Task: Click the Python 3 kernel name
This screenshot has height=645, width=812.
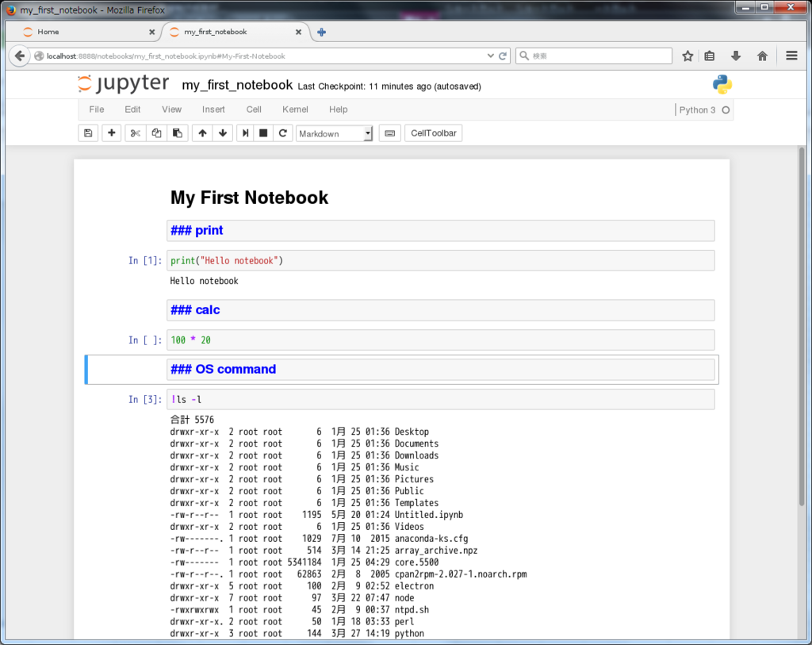Action: pos(697,109)
